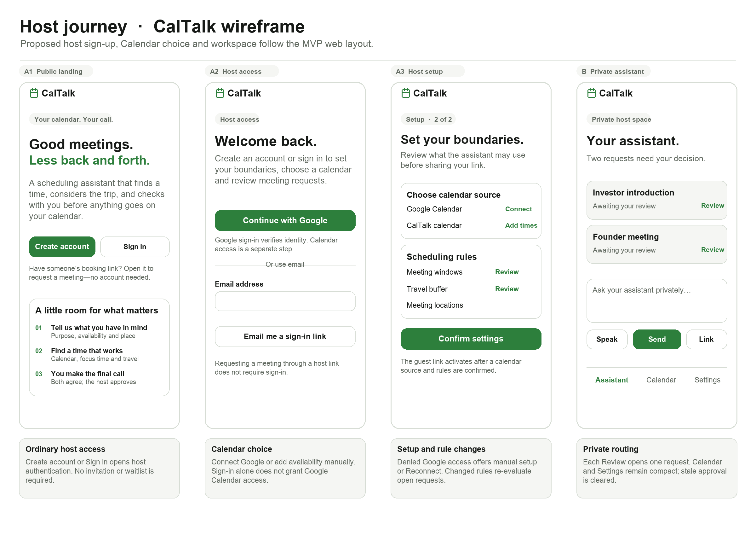
Task: Connect Google Calendar source
Action: coord(518,209)
